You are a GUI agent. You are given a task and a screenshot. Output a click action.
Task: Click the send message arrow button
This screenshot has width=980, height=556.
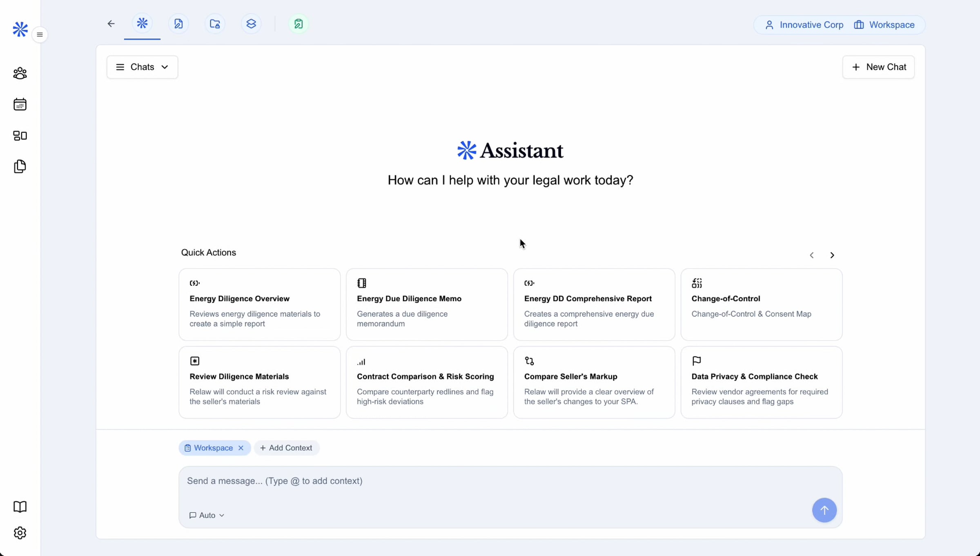pyautogui.click(x=824, y=510)
